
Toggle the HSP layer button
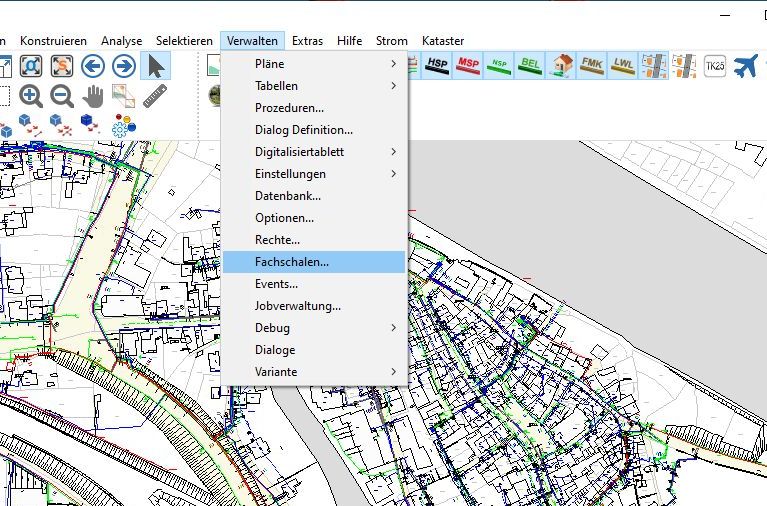(x=436, y=67)
